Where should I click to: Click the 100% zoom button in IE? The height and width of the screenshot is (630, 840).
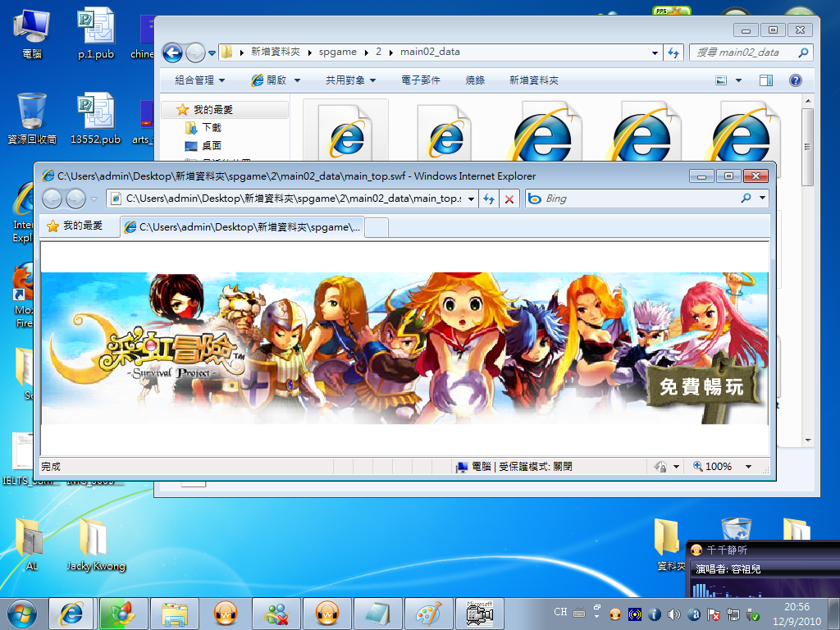[713, 467]
